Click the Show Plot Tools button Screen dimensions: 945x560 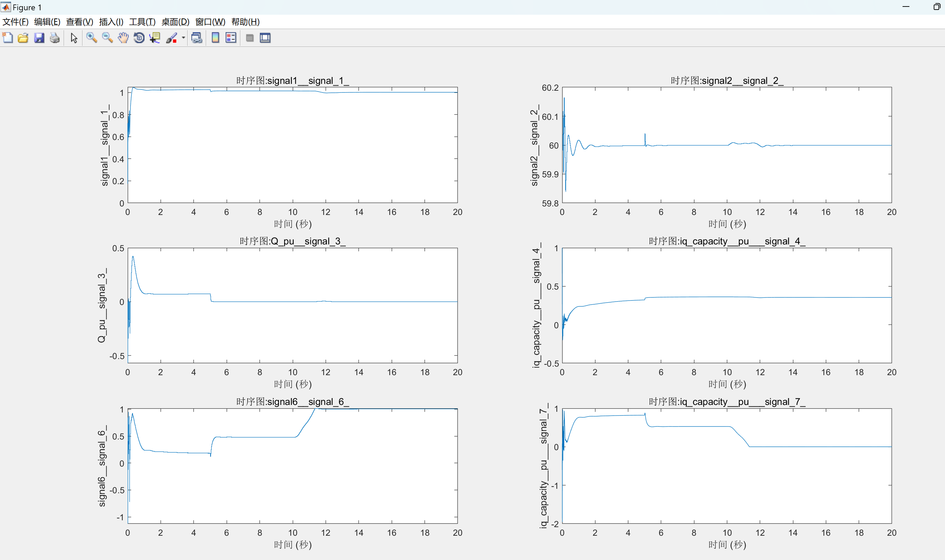point(265,38)
